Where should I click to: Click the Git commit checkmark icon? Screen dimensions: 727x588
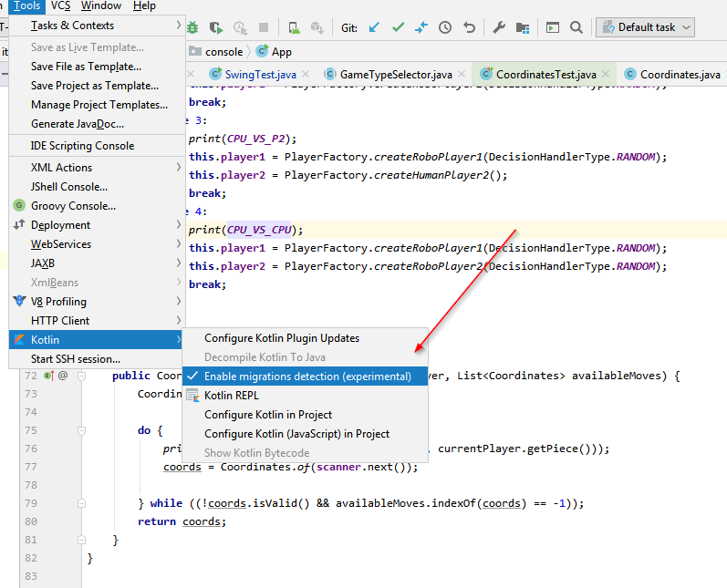click(398, 27)
